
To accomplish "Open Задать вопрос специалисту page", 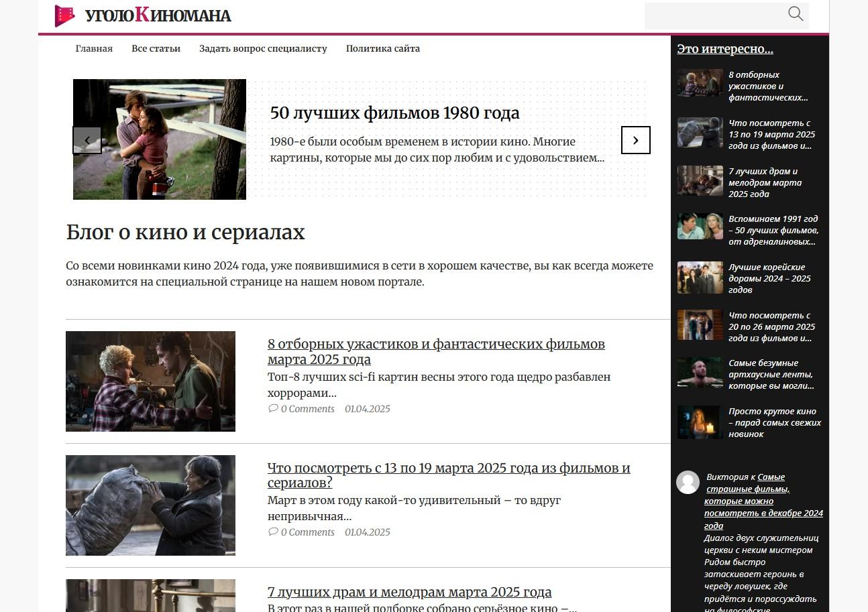I will [263, 48].
